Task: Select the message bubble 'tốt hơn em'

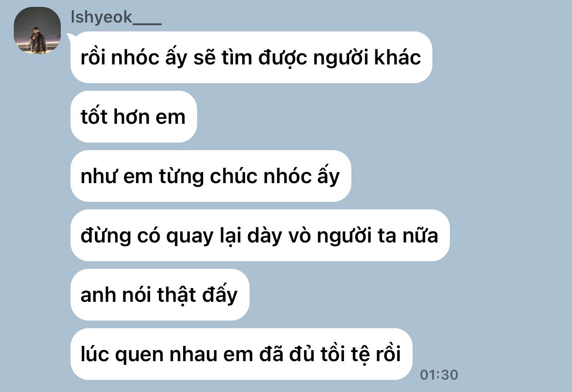Action: (134, 117)
